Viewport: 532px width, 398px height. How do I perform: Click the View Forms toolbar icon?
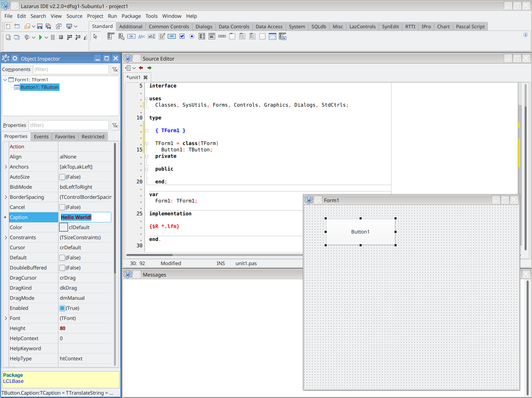(x=17, y=37)
